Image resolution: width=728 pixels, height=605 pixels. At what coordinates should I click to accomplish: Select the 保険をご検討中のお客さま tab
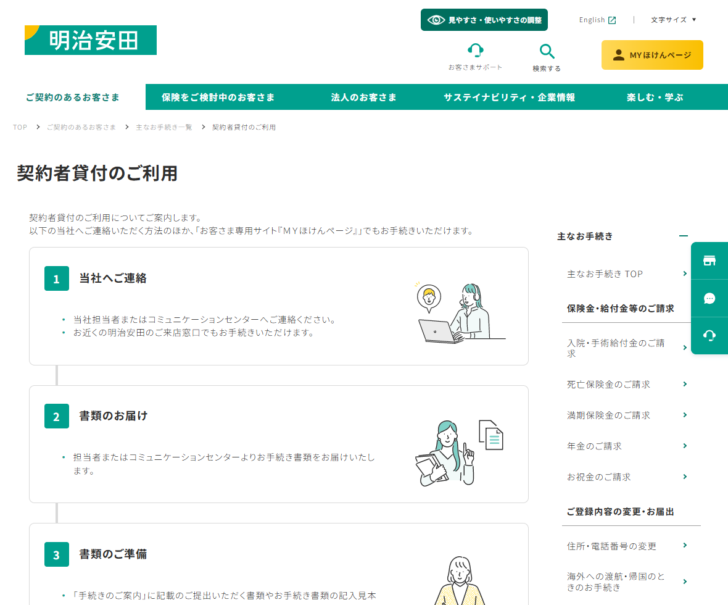click(x=218, y=97)
